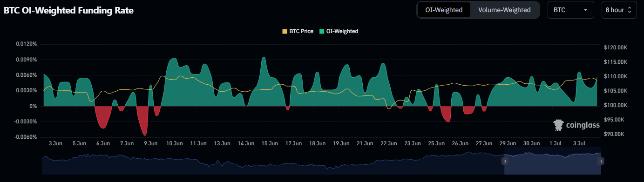Click the 0.0030% axis label

[x=26, y=90]
